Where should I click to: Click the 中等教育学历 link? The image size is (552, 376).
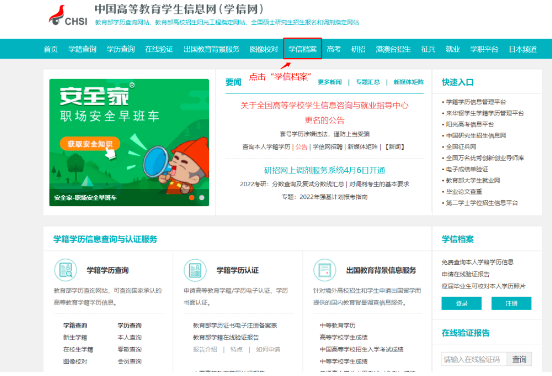point(337,325)
